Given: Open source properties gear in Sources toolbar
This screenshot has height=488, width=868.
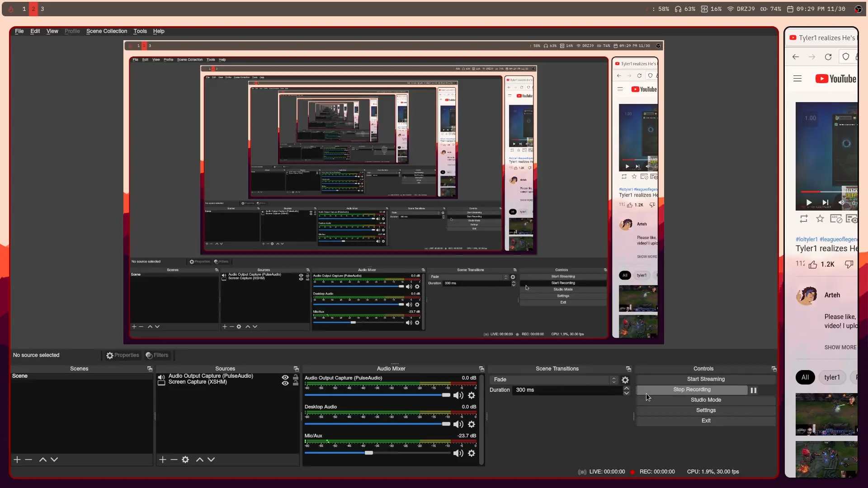Looking at the screenshot, I should tap(185, 460).
